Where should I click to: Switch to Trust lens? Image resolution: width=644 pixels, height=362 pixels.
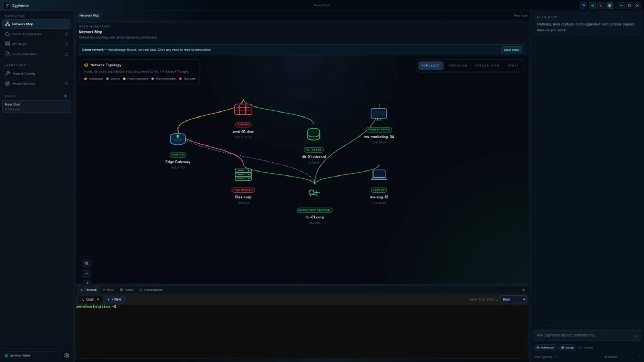(513, 66)
